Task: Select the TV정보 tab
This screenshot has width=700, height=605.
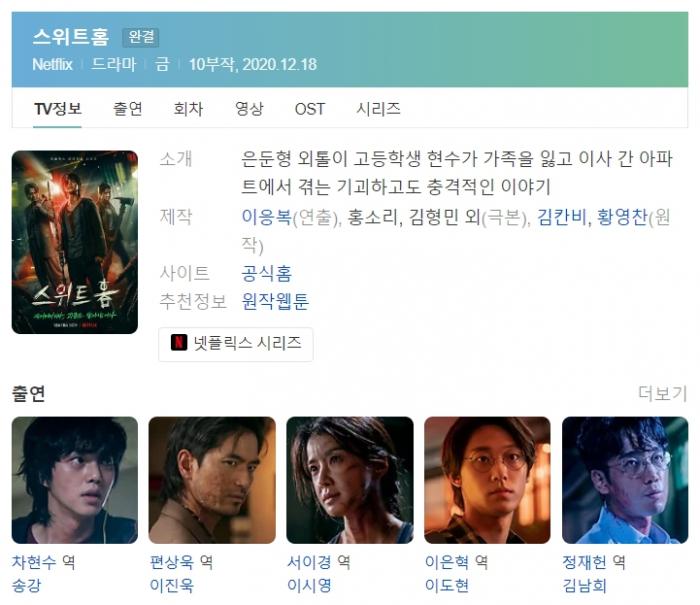Action: (58, 108)
